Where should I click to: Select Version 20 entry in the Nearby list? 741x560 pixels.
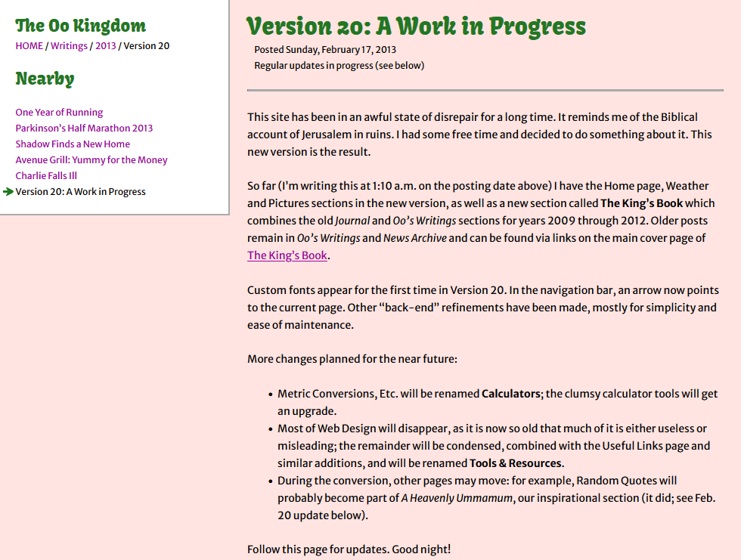pos(80,192)
